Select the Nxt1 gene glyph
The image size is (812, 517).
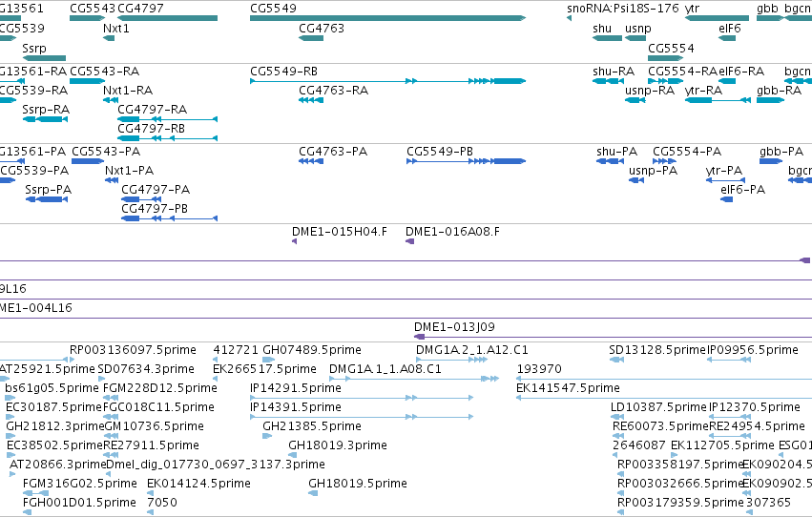[x=109, y=38]
